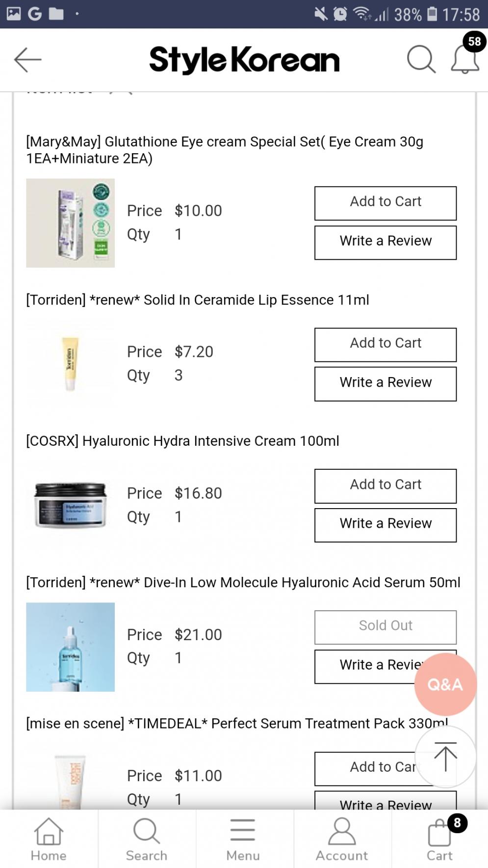
Task: Tap the StyleKorean logo
Action: click(x=244, y=60)
